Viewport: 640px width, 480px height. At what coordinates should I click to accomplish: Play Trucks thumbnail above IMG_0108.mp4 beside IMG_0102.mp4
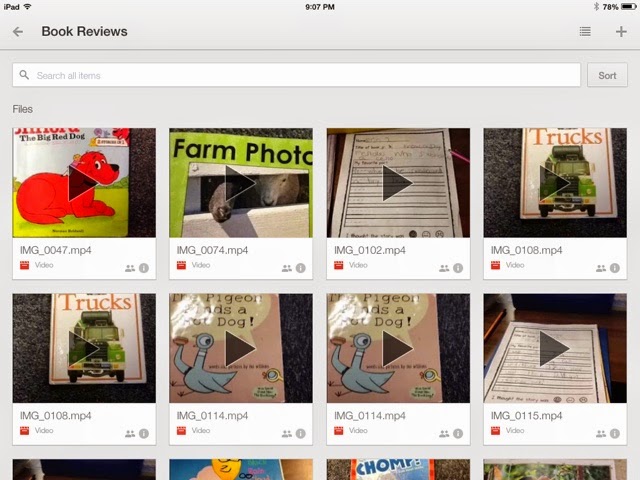[555, 183]
